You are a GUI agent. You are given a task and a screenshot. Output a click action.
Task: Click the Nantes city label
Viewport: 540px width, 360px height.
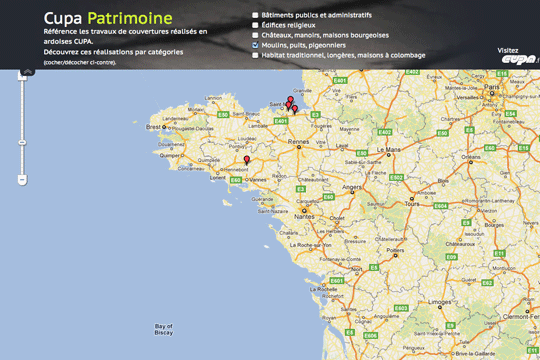(x=304, y=217)
